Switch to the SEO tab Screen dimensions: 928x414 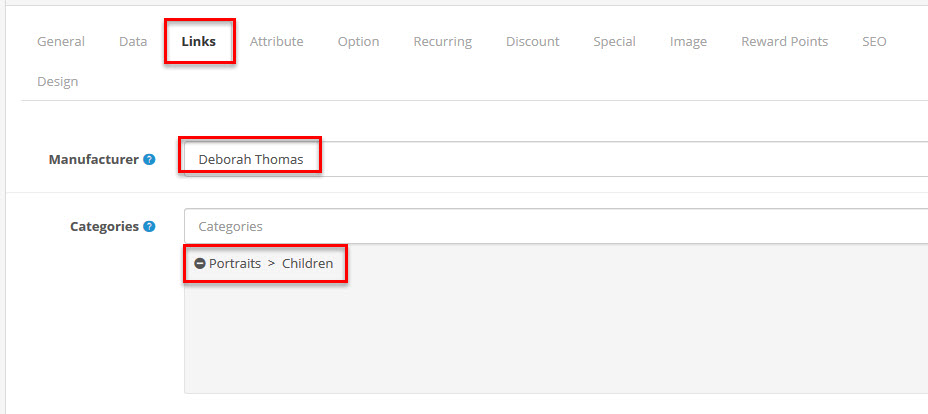pos(874,42)
